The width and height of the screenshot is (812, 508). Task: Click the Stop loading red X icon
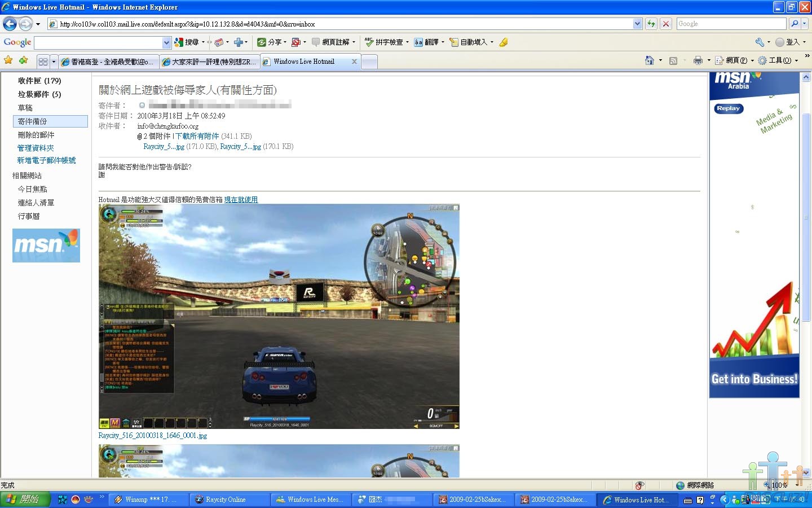click(666, 24)
